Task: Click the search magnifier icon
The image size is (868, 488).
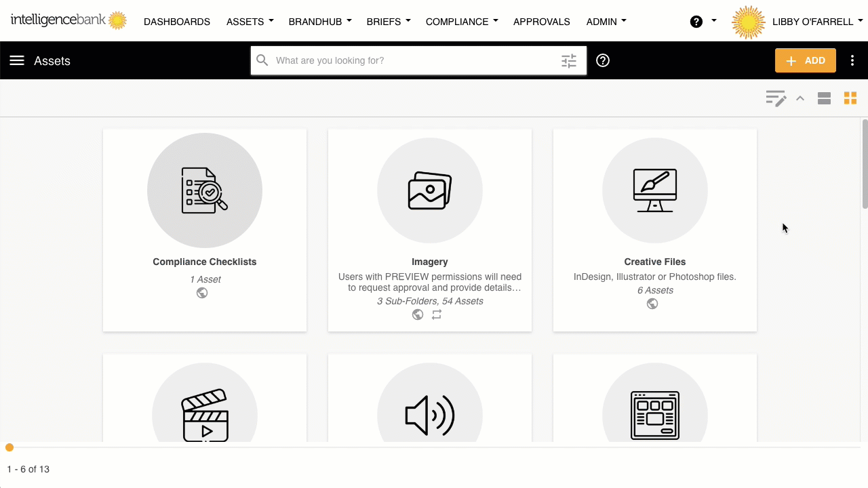Action: tap(262, 60)
